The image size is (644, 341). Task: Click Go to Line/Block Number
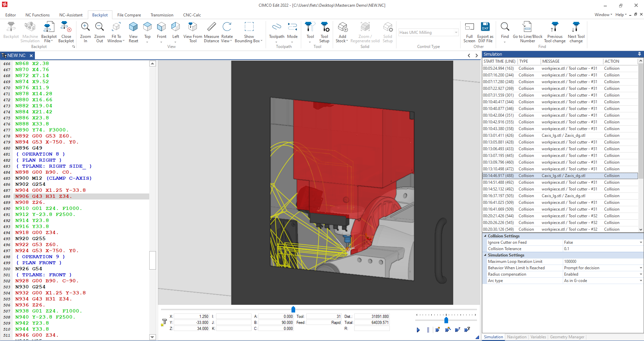pos(527,32)
